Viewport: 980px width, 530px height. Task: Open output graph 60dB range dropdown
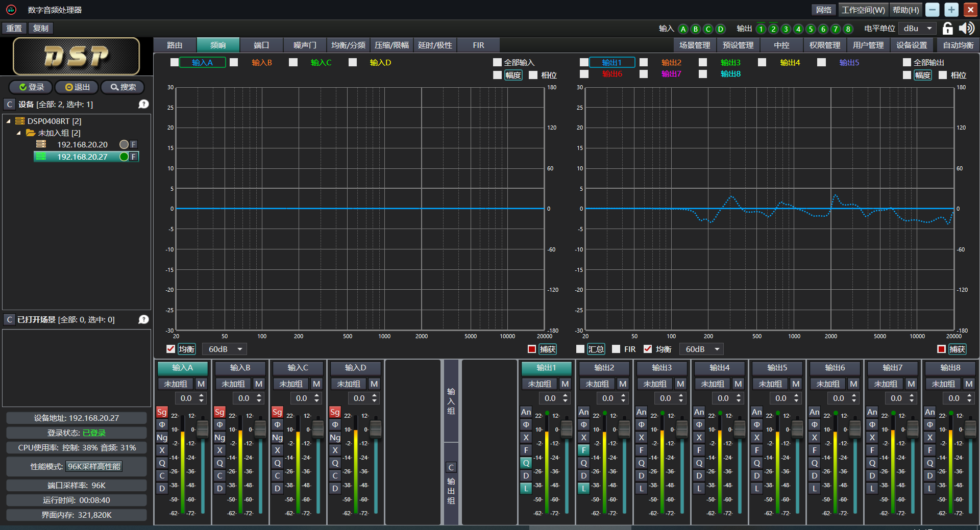click(702, 349)
